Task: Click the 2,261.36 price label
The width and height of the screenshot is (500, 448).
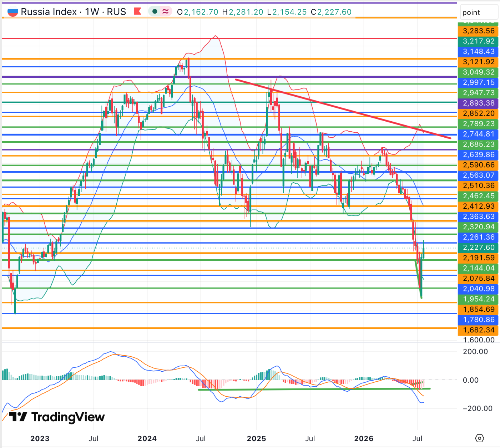Action: pos(478,238)
